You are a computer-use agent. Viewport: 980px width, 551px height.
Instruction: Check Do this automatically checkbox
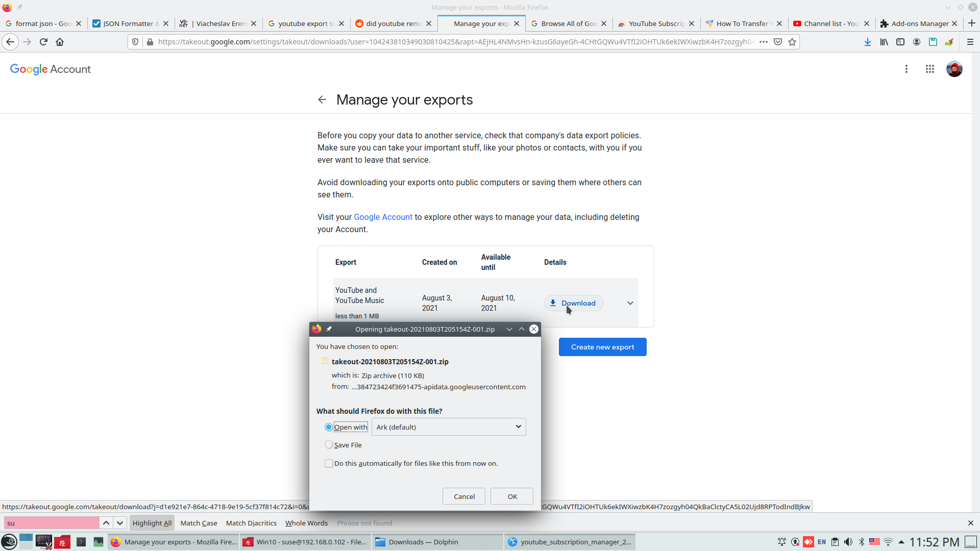pyautogui.click(x=329, y=463)
